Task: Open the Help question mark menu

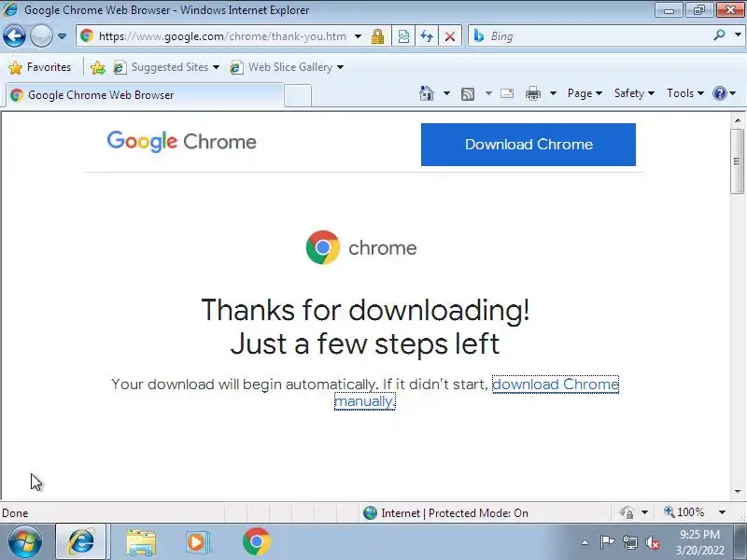Action: click(x=724, y=93)
